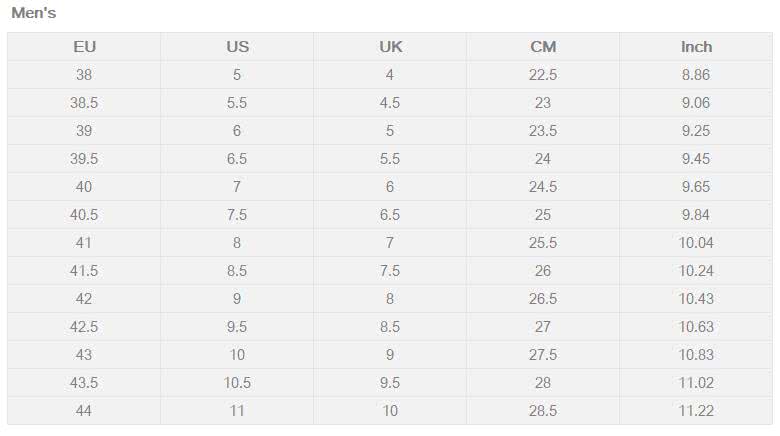Image resolution: width=780 pixels, height=436 pixels.
Task: Select the Men's heading text
Action: (34, 13)
